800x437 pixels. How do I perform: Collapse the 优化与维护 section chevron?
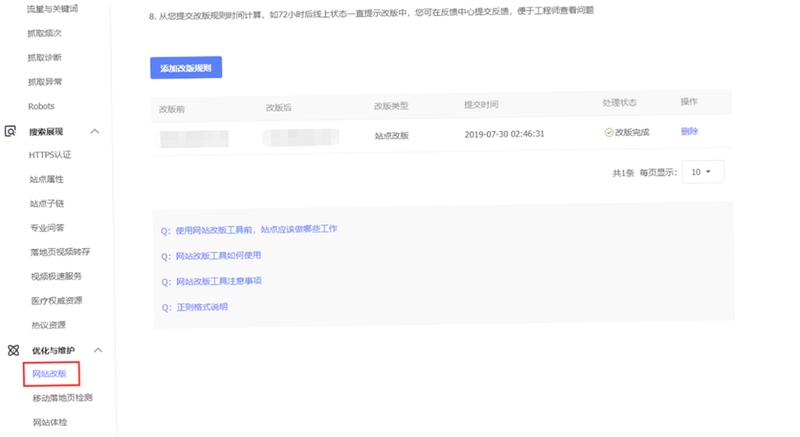[x=98, y=350]
